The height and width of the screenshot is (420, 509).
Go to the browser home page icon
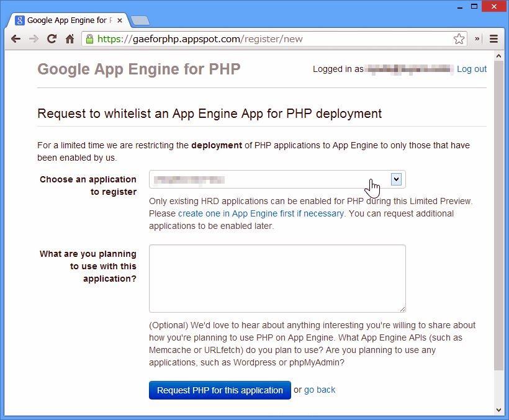[70, 39]
